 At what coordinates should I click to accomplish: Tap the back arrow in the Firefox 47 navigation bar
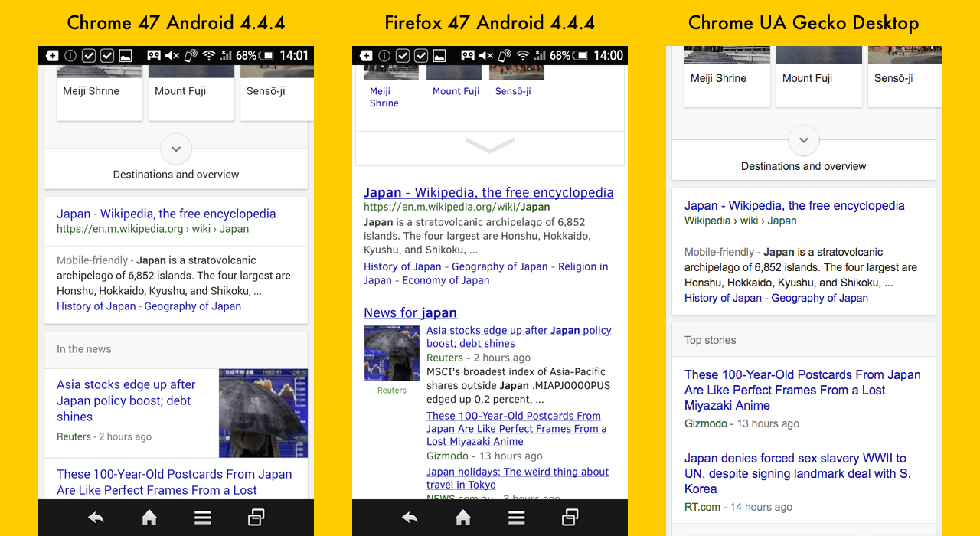(410, 518)
